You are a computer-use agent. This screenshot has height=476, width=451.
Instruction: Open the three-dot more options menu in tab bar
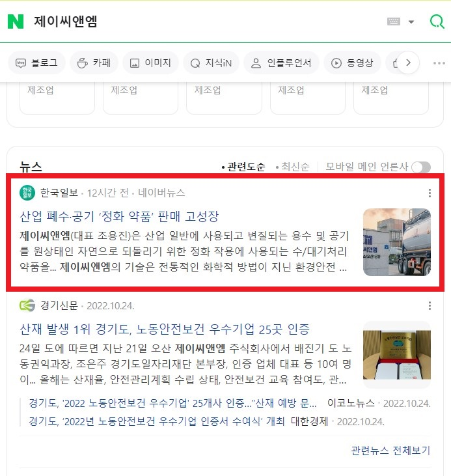(439, 63)
